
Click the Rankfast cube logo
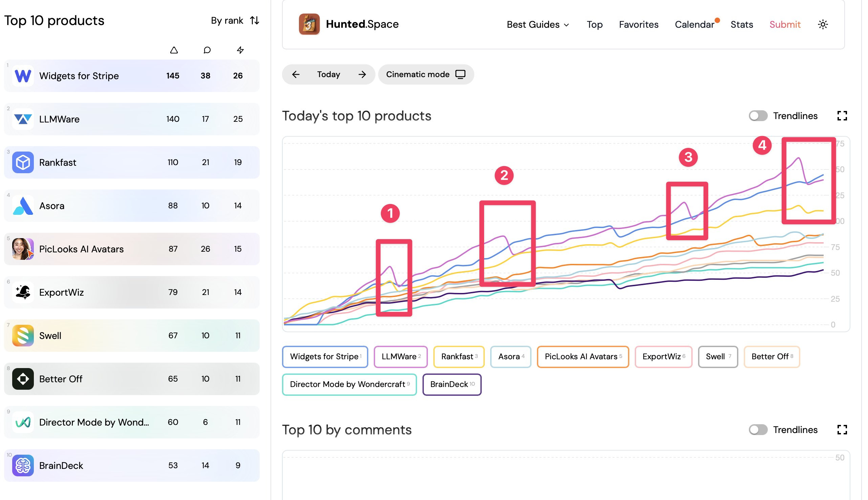point(23,162)
